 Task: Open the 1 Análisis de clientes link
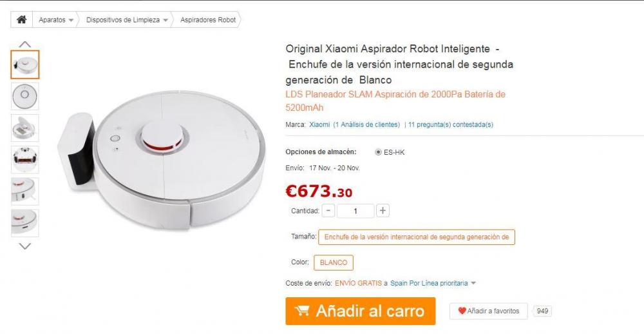pos(366,124)
